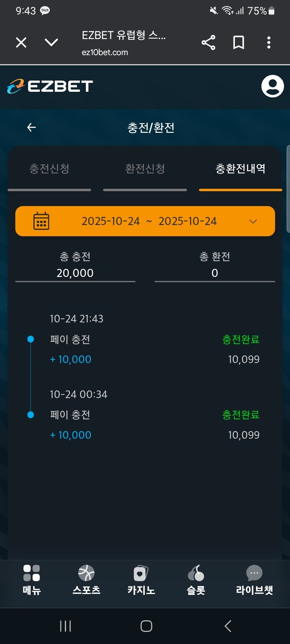The width and height of the screenshot is (290, 644).
Task: Open browser three-dot more options menu
Action: (x=269, y=43)
